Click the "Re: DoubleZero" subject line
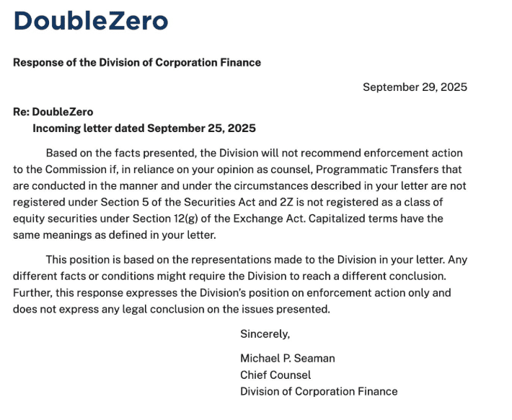 coord(53,112)
